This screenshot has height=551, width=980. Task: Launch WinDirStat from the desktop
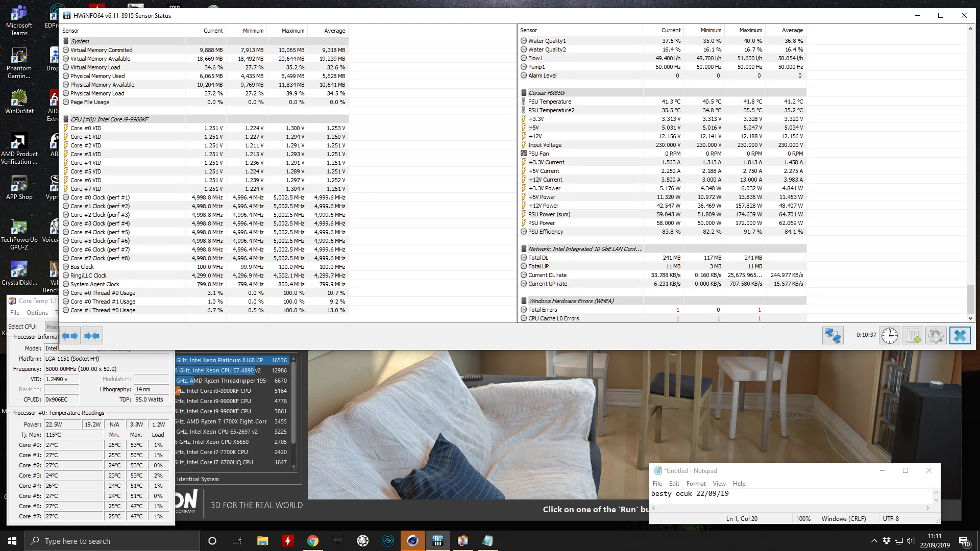point(19,102)
